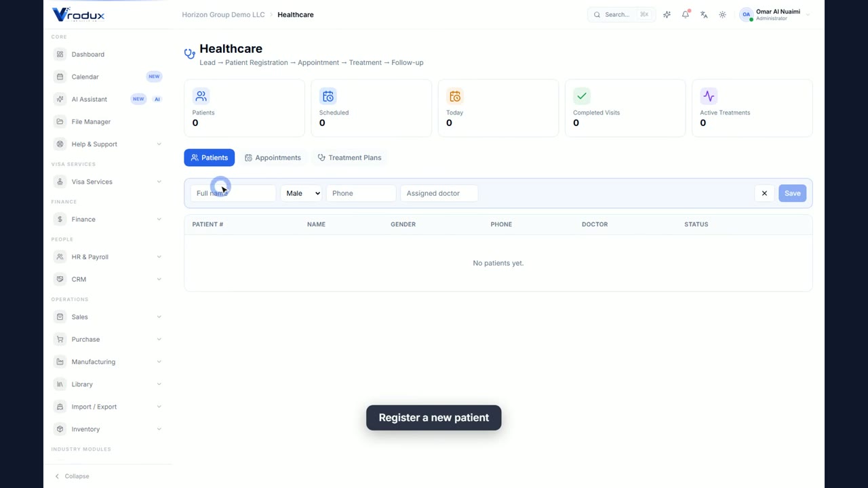Image resolution: width=868 pixels, height=488 pixels.
Task: Launch AI Assistant from sidebar icon
Action: pos(60,99)
